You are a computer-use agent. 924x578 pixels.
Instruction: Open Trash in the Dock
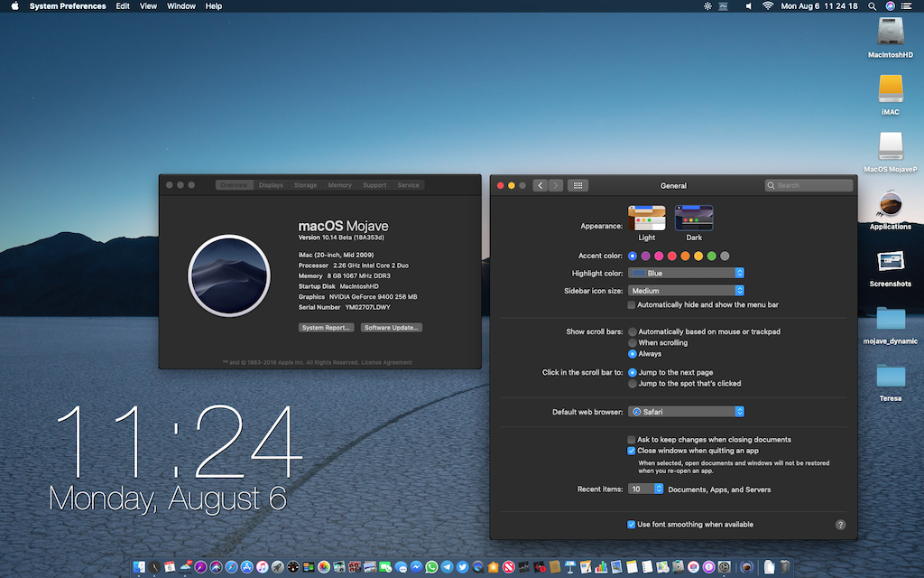coord(785,567)
